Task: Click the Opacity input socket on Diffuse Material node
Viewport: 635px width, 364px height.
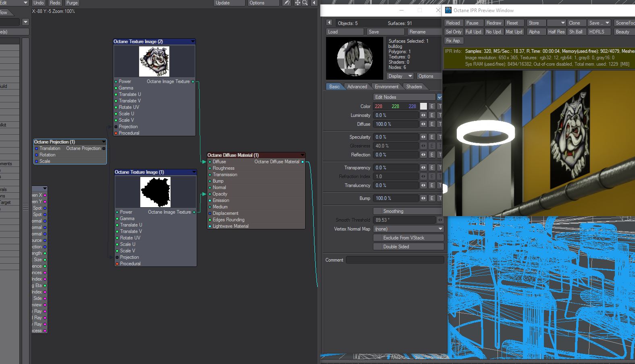Action: click(x=210, y=194)
